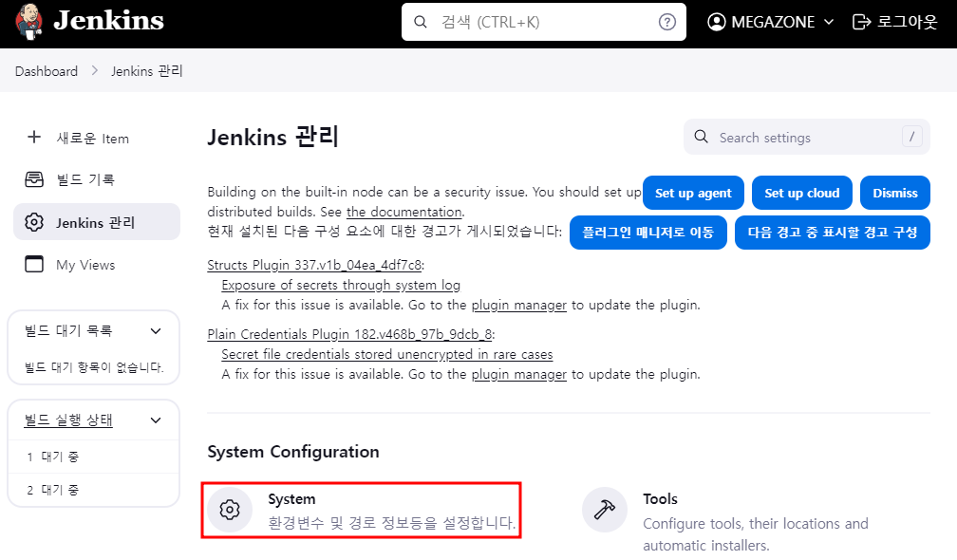Click the plus icon for 새로운 Item
Screen dimensions: 957x560
tap(34, 138)
